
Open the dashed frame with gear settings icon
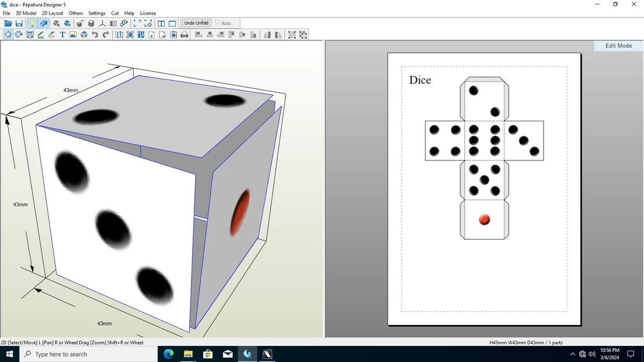pos(148,23)
